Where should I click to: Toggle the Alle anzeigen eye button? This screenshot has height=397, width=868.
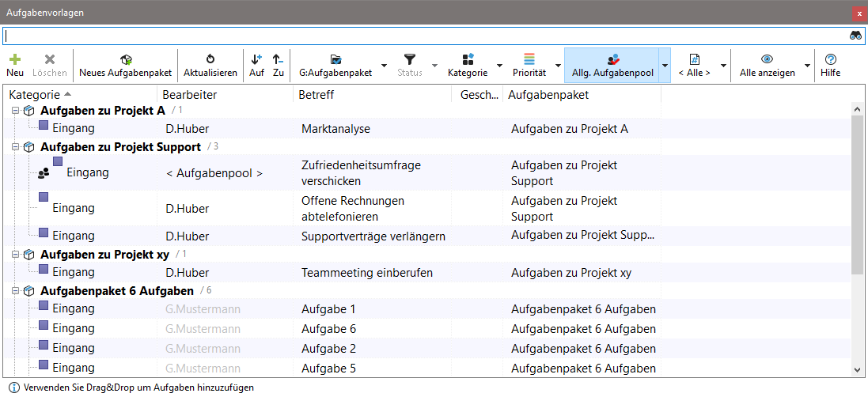click(766, 65)
